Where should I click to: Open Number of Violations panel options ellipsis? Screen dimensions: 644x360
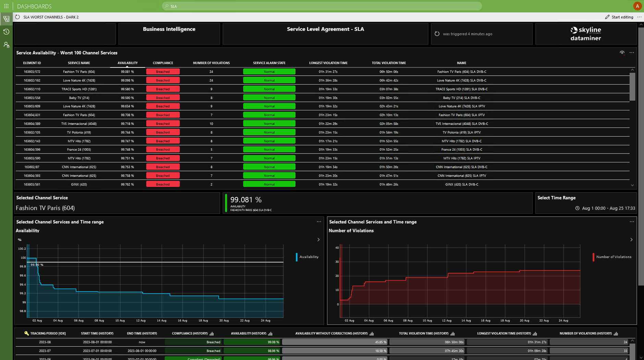(632, 222)
